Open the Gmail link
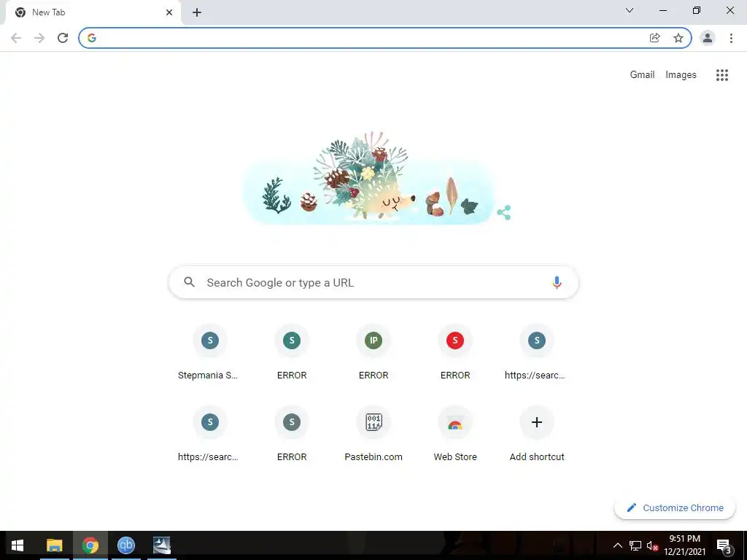Viewport: 747px width, 560px height. (x=642, y=75)
